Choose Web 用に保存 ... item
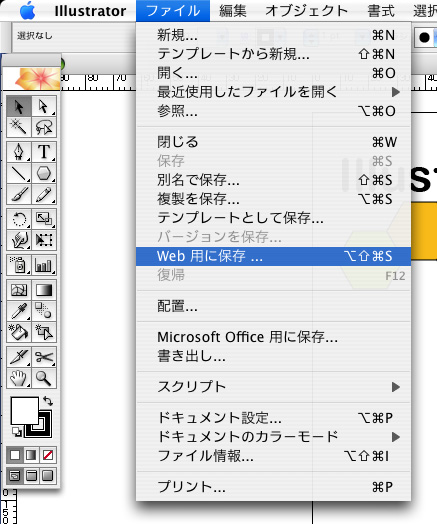The width and height of the screenshot is (437, 524). click(x=273, y=256)
